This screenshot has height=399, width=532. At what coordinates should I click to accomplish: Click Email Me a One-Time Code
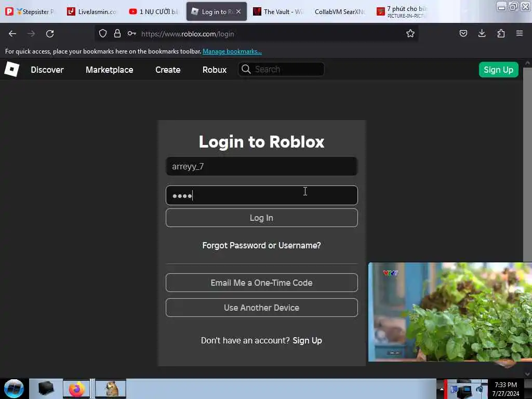tap(261, 282)
